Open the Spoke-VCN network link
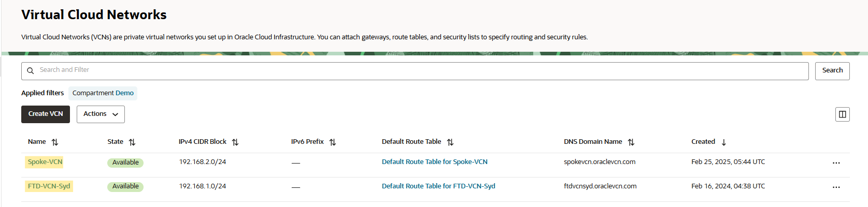The width and height of the screenshot is (868, 207). coord(45,162)
